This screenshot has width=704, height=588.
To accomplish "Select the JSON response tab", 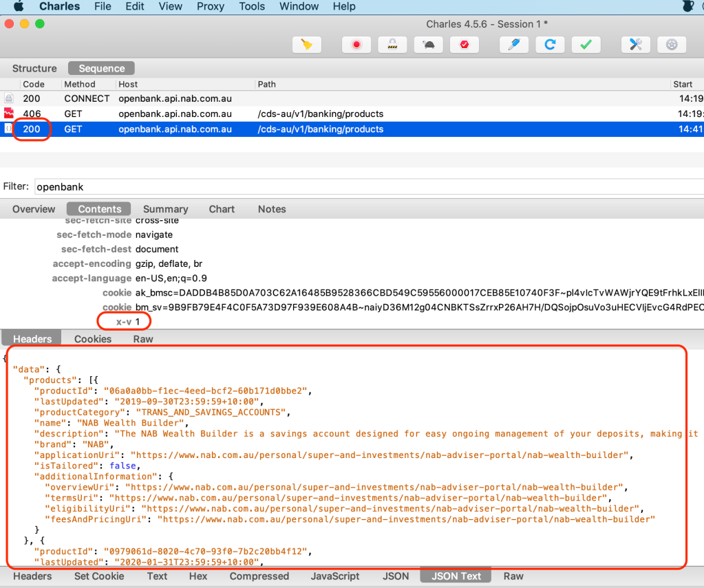I will point(396,576).
